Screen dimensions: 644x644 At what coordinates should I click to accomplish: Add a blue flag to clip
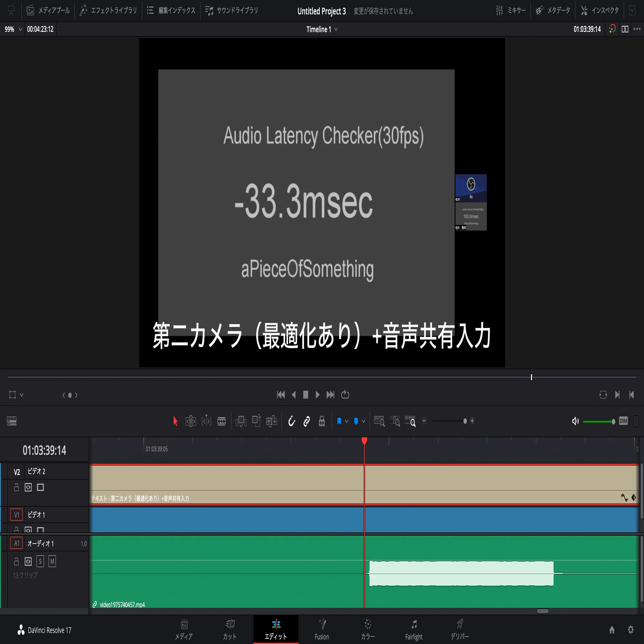click(x=339, y=421)
